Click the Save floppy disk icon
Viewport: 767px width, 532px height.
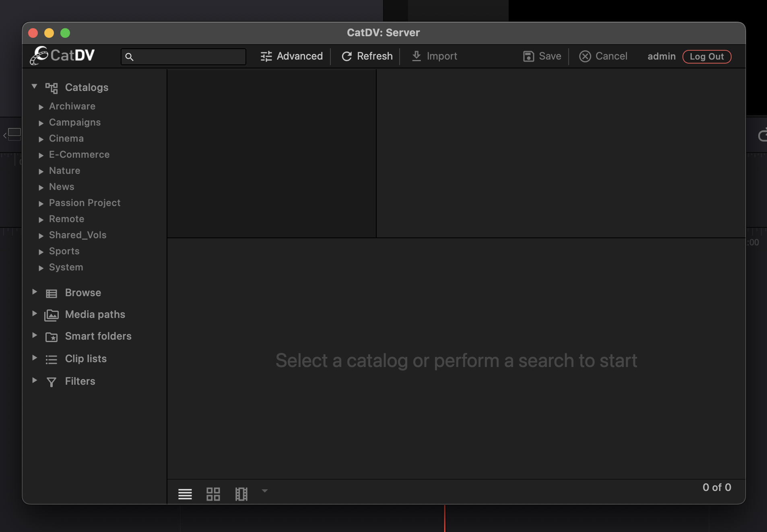coord(528,56)
